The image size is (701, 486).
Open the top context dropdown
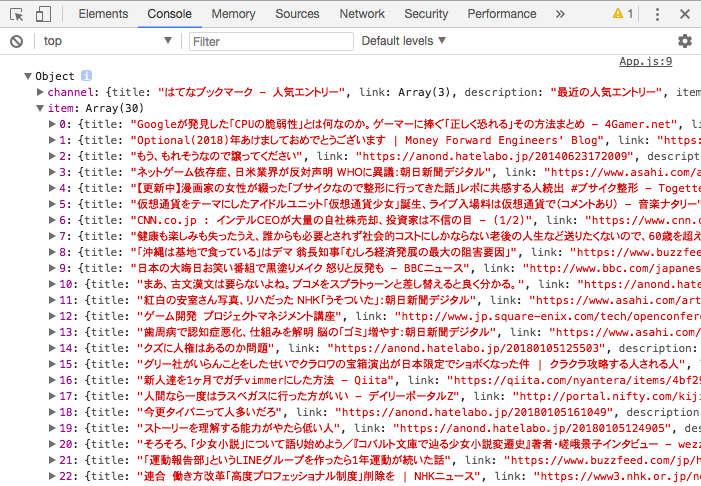click(107, 41)
